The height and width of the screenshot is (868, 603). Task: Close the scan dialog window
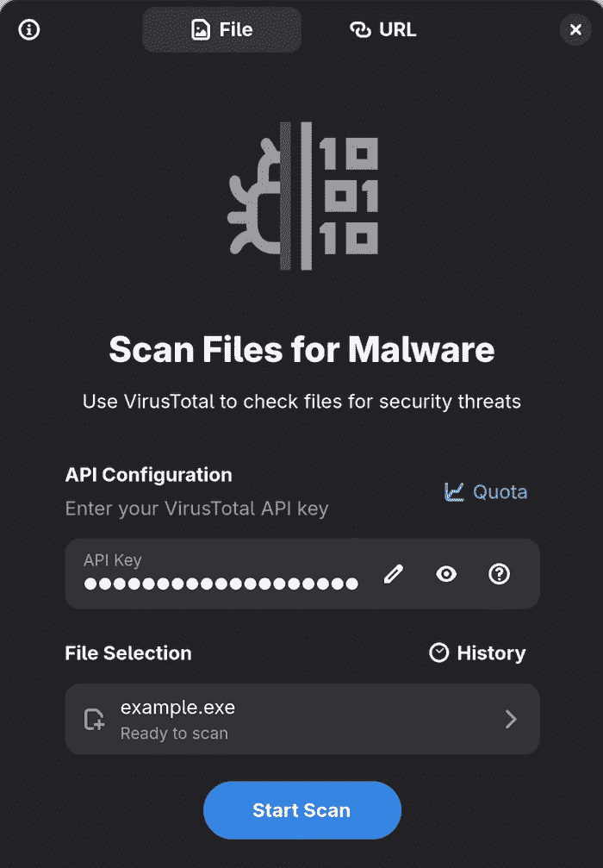[575, 30]
